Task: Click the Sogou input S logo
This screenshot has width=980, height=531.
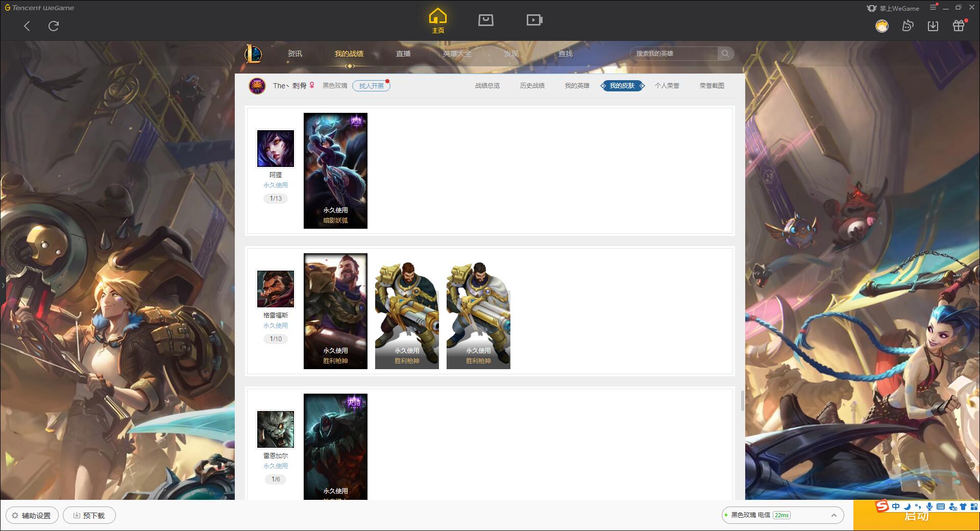Action: 882,506
